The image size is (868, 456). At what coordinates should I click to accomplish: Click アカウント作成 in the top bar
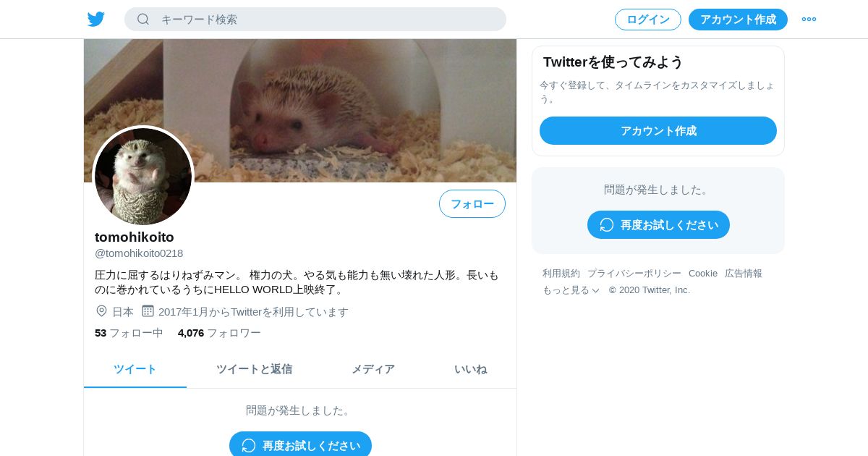point(738,20)
